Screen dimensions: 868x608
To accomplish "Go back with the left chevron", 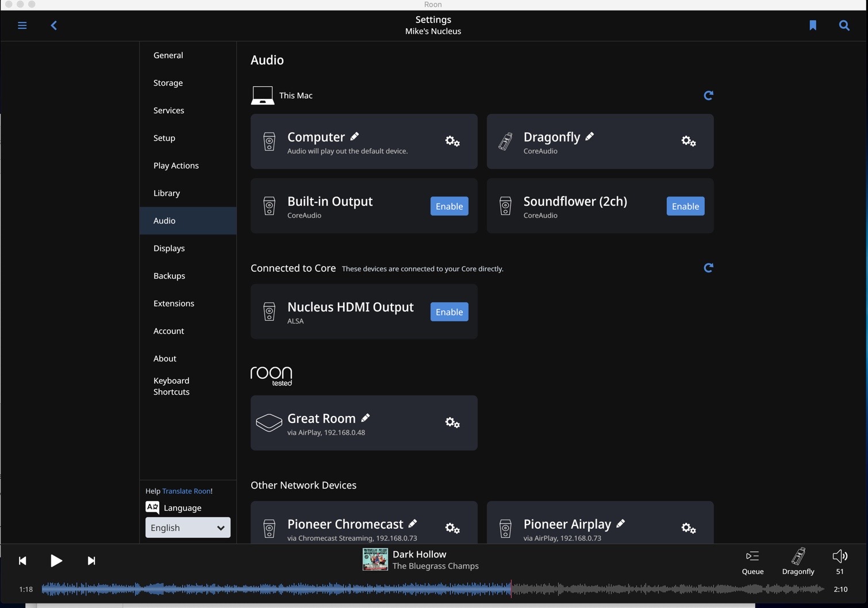I will click(54, 25).
